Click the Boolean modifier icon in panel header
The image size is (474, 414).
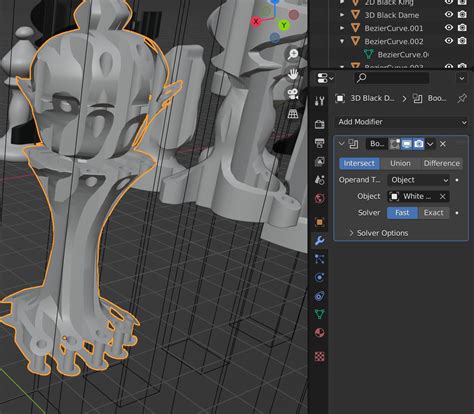(x=353, y=144)
